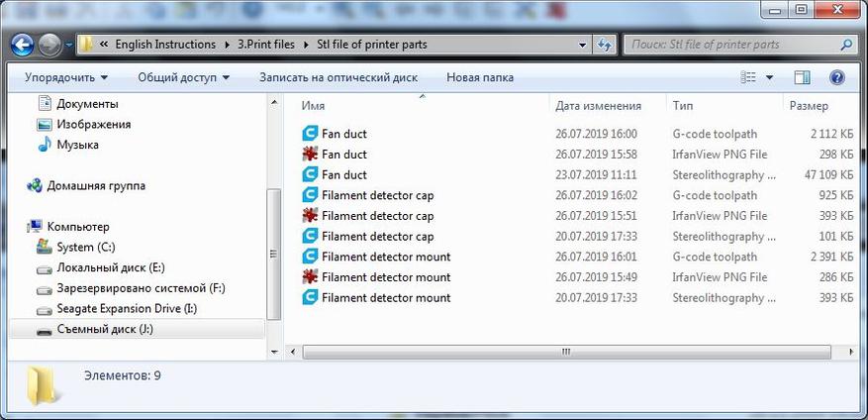Click the horizontal scrollbar in file list
The width and height of the screenshot is (868, 420).
(565, 351)
